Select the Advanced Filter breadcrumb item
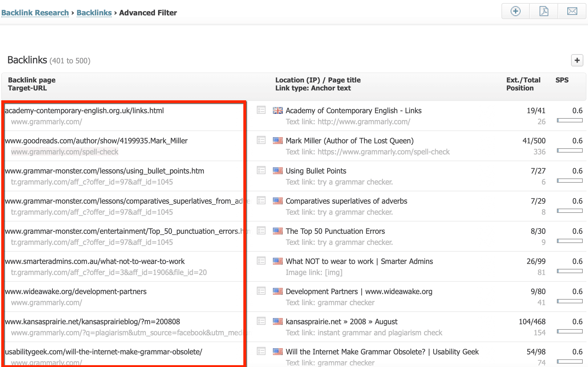This screenshot has height=367, width=588. click(x=148, y=13)
